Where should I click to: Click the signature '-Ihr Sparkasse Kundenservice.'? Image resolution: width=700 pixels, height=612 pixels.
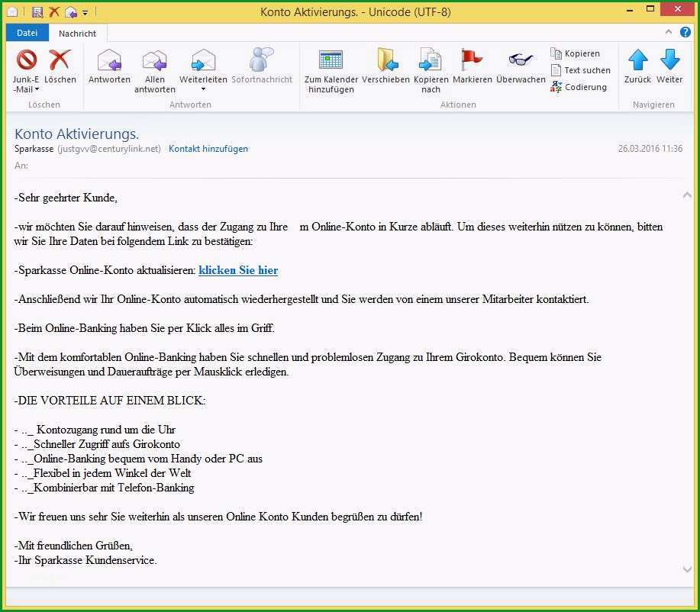point(85,560)
